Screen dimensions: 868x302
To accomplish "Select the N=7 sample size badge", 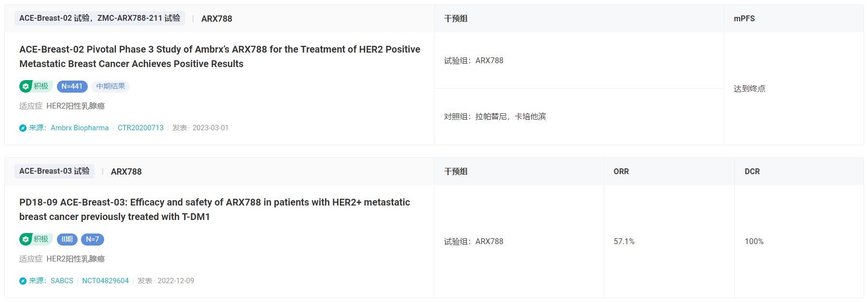I will [x=93, y=239].
